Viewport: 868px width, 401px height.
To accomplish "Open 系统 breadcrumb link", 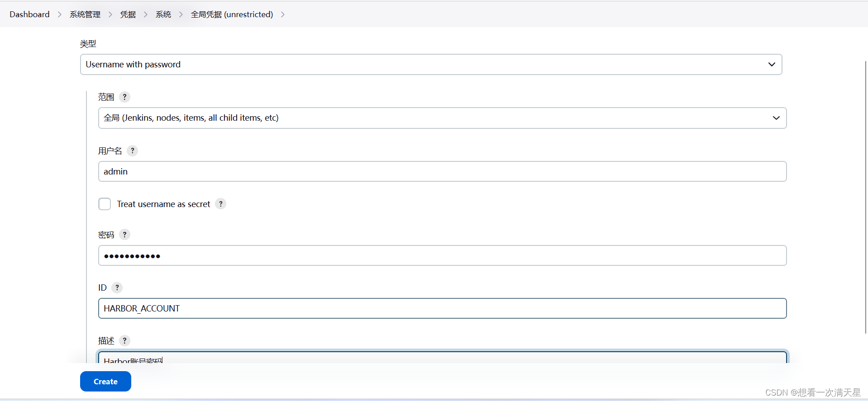I will [x=163, y=14].
